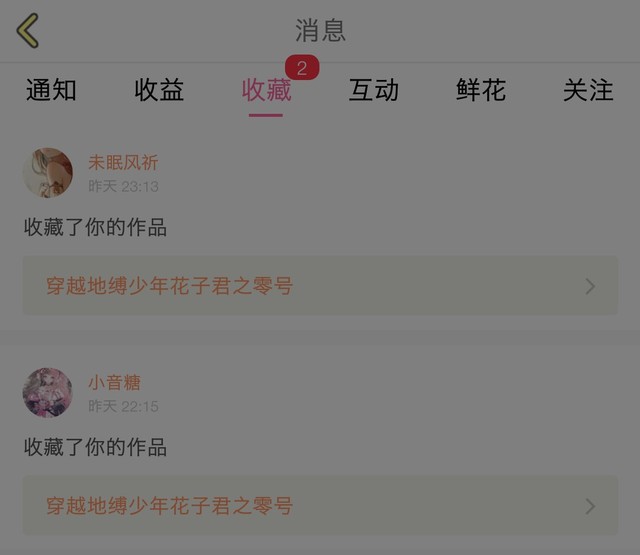Image resolution: width=640 pixels, height=555 pixels.
Task: Switch to the 收益 tab
Action: [159, 90]
